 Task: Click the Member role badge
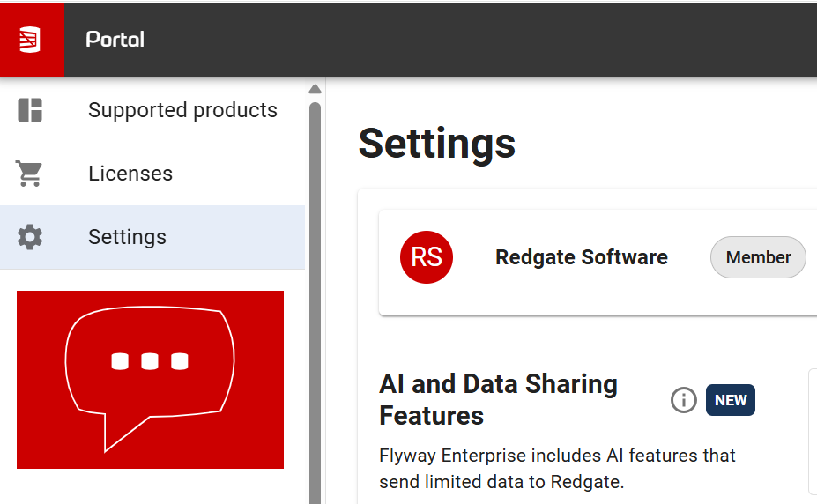758,257
